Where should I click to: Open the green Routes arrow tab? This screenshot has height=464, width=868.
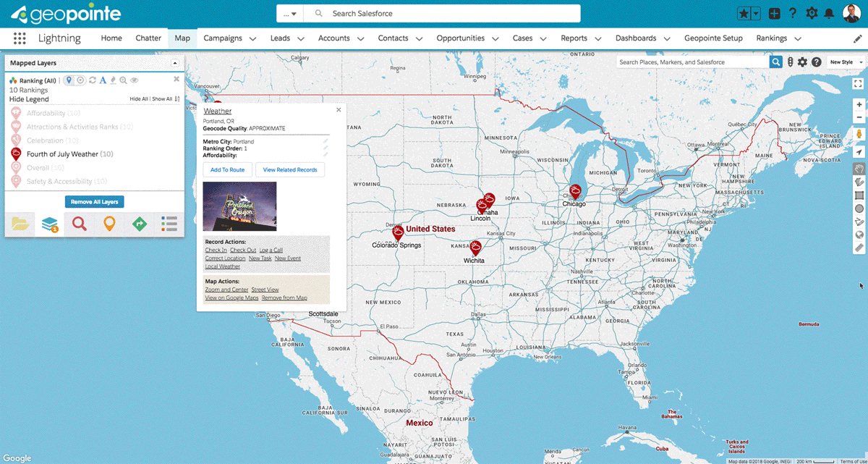coord(139,224)
